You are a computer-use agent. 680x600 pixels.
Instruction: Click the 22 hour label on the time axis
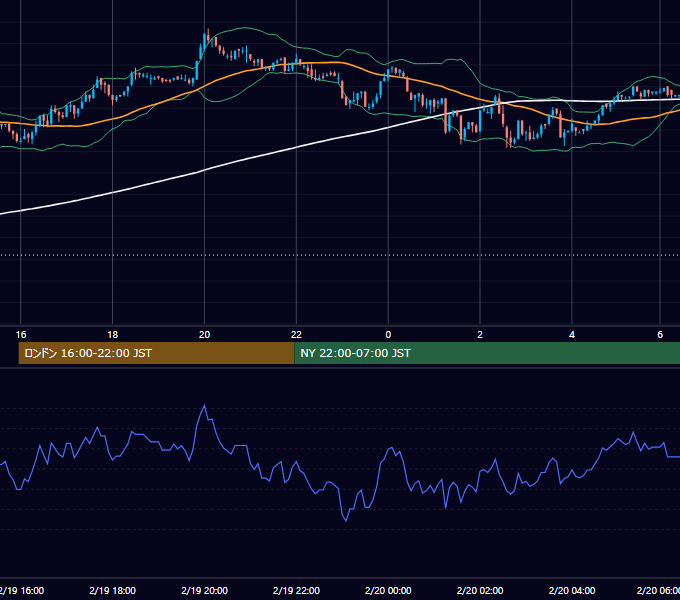coord(296,335)
